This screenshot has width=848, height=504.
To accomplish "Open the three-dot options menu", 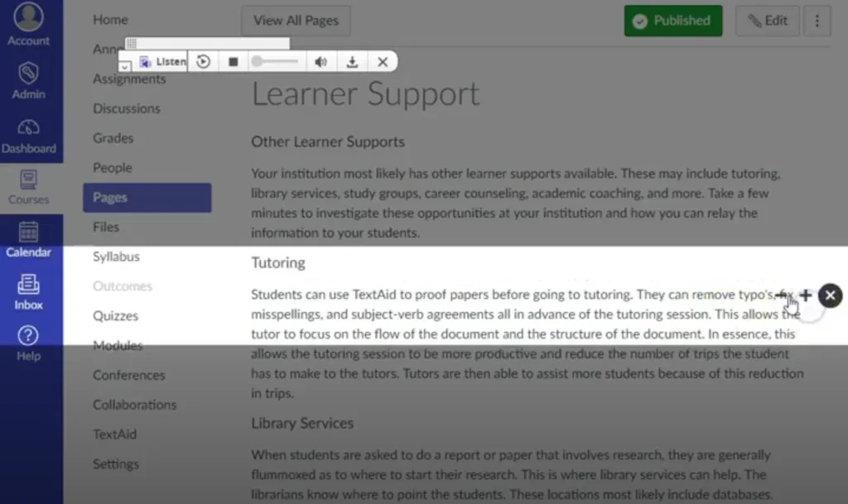I will point(817,21).
